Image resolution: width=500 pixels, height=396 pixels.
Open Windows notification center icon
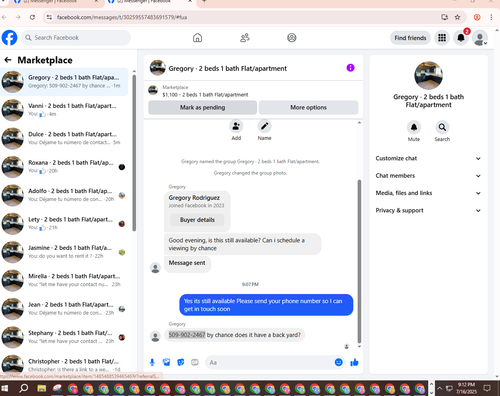487,388
